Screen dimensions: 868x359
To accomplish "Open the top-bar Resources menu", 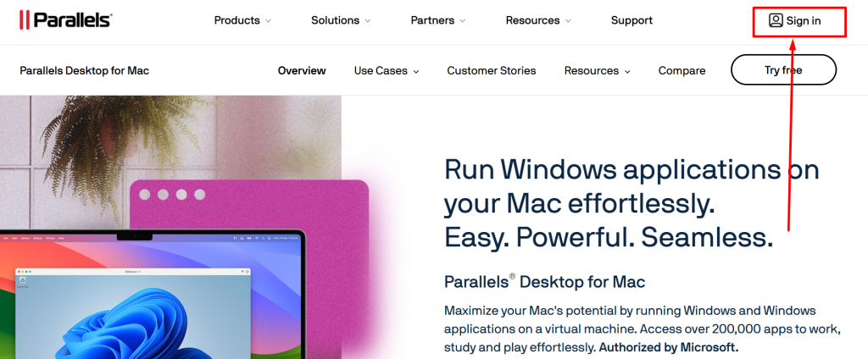I will 538,20.
